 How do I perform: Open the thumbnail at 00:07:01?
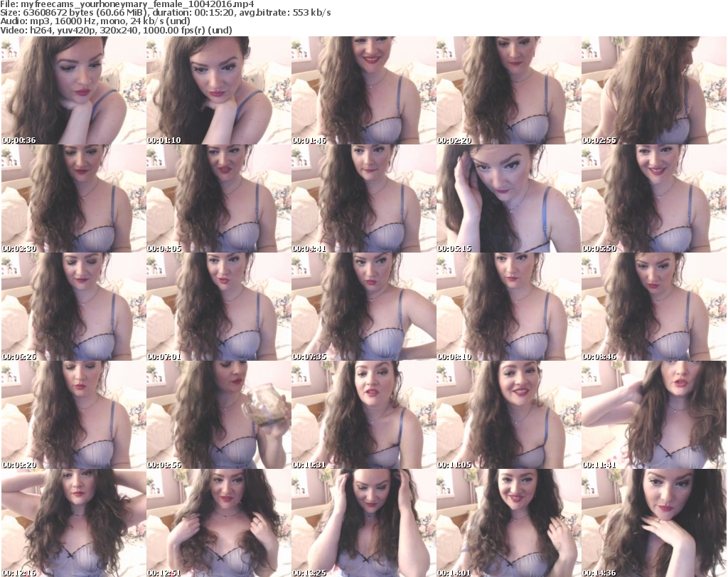point(219,307)
